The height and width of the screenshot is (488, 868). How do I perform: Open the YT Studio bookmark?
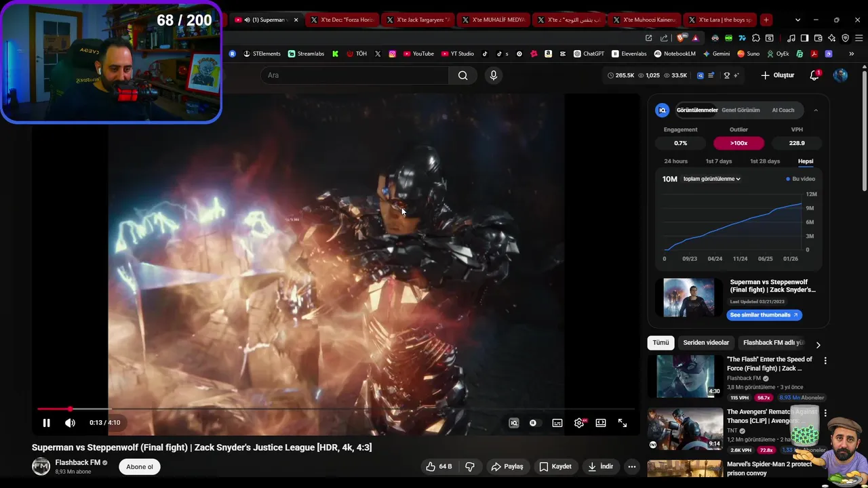tap(458, 54)
